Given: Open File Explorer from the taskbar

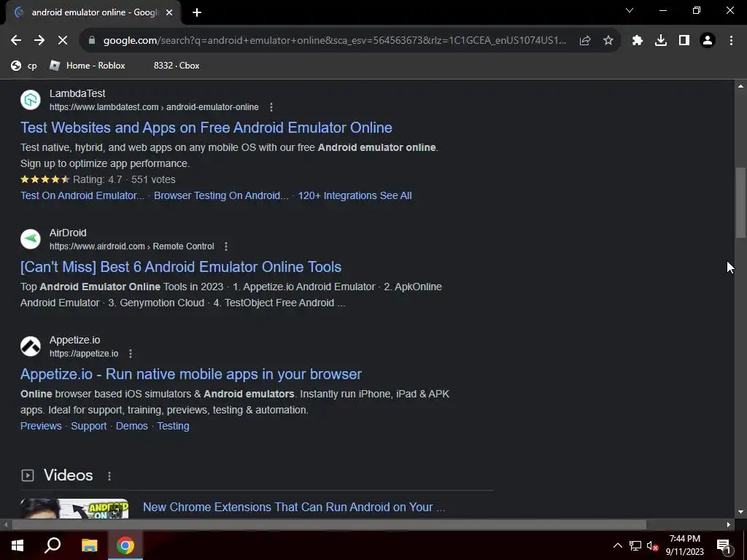Looking at the screenshot, I should coord(89,545).
